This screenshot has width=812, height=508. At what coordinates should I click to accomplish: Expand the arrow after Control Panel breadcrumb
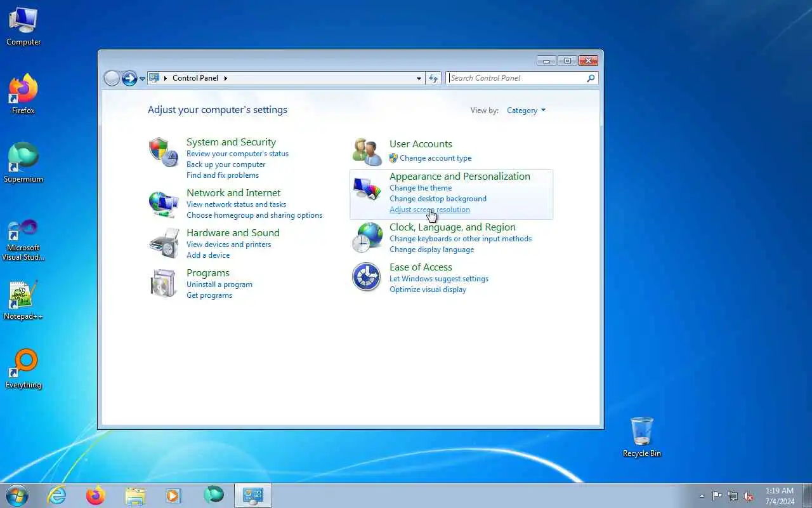pos(225,78)
